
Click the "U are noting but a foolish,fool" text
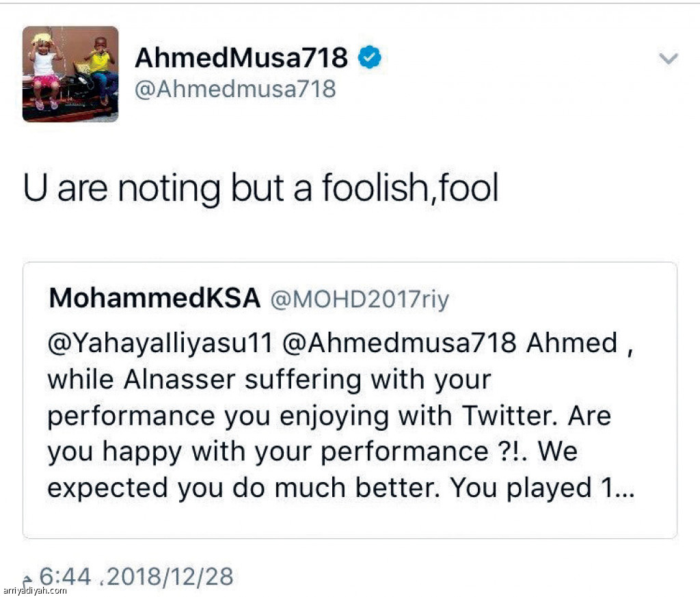coord(260,189)
